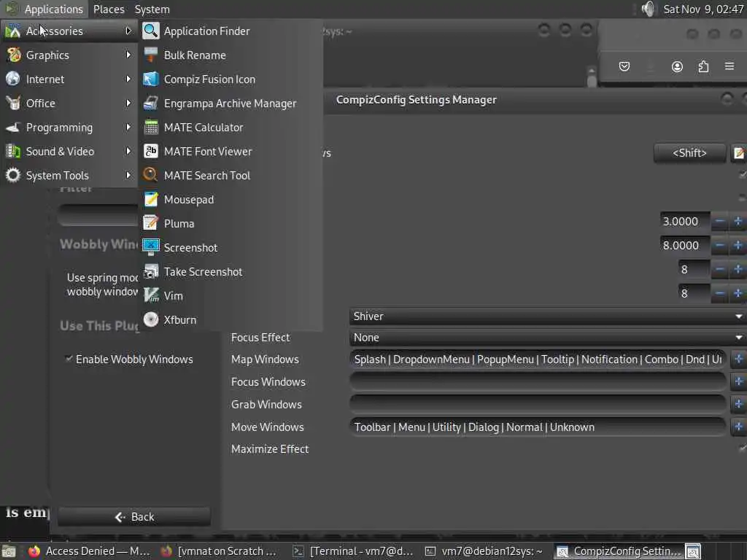
Task: Open the Shiver effect dropdown
Action: tap(548, 316)
